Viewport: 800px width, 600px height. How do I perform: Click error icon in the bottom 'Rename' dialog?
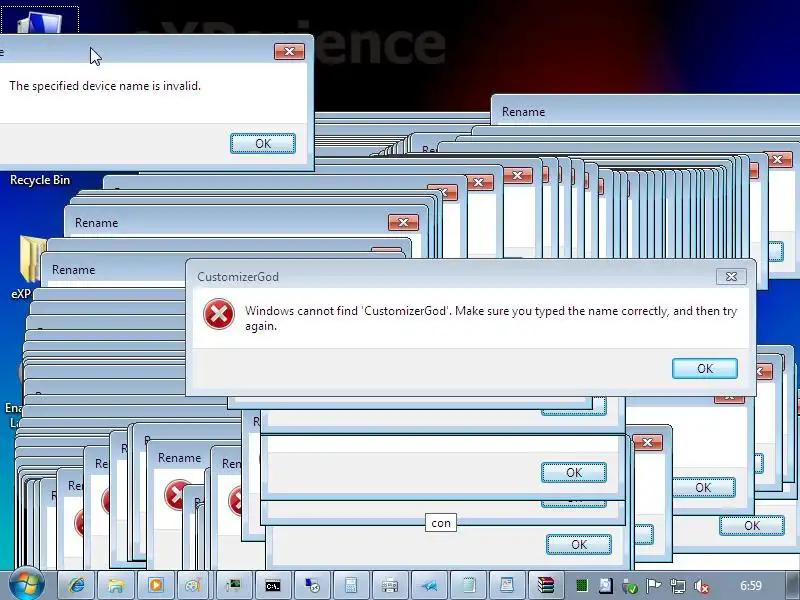point(176,494)
